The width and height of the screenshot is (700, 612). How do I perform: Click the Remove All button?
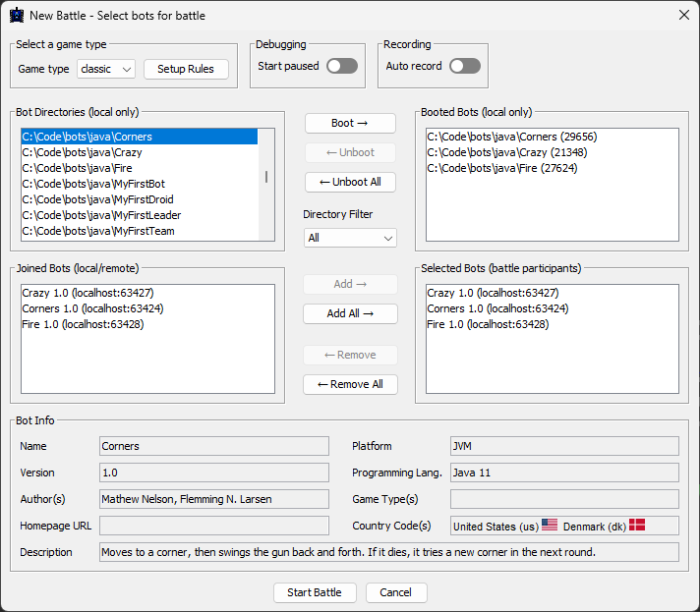[350, 384]
